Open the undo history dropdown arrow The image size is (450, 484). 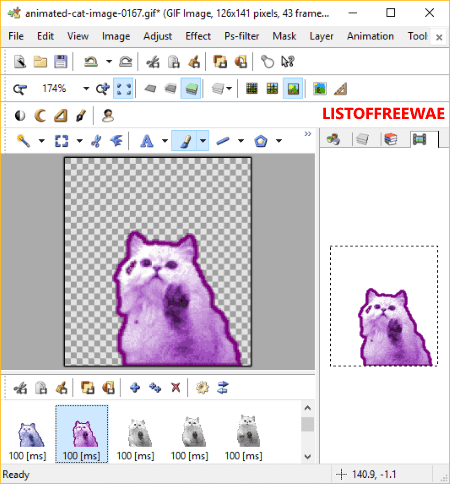tap(109, 62)
